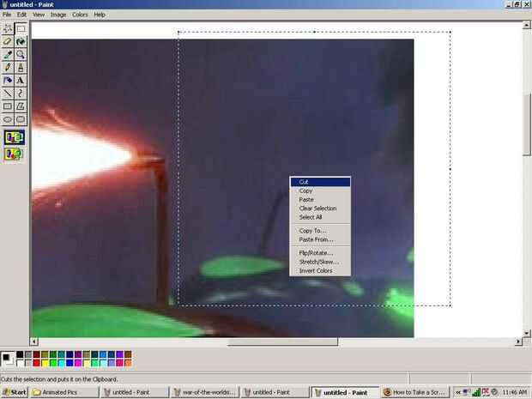
Task: Click the horizontal scrollbar right arrow
Action: click(x=518, y=342)
